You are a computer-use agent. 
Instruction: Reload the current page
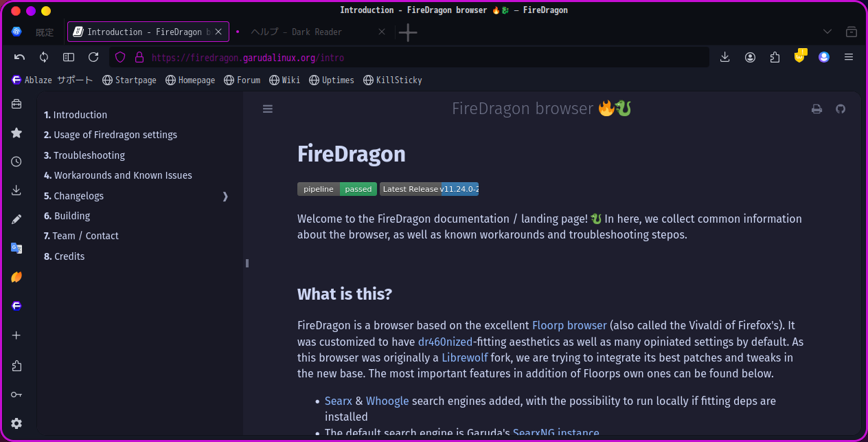coord(93,57)
